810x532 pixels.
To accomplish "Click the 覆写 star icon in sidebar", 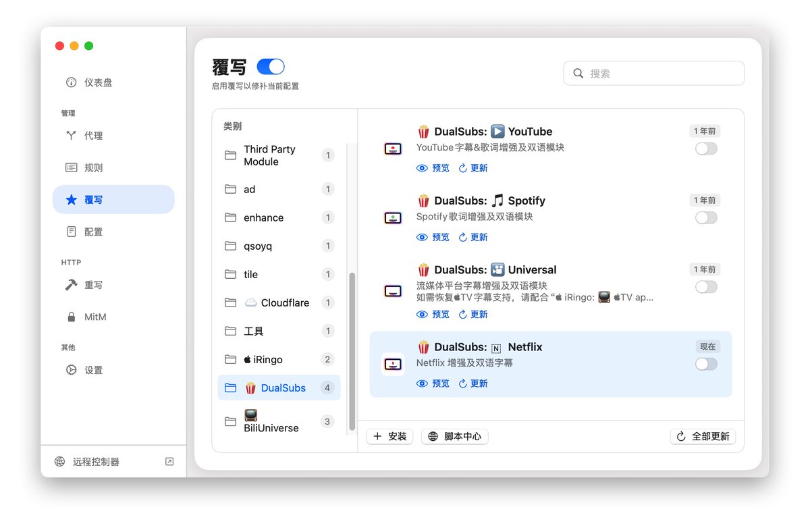I will 71,200.
